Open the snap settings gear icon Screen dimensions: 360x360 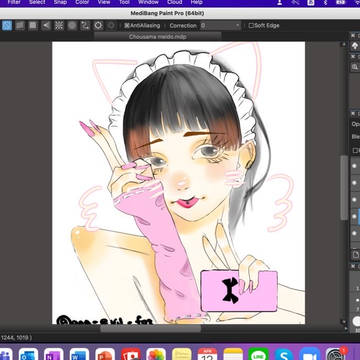point(98,26)
